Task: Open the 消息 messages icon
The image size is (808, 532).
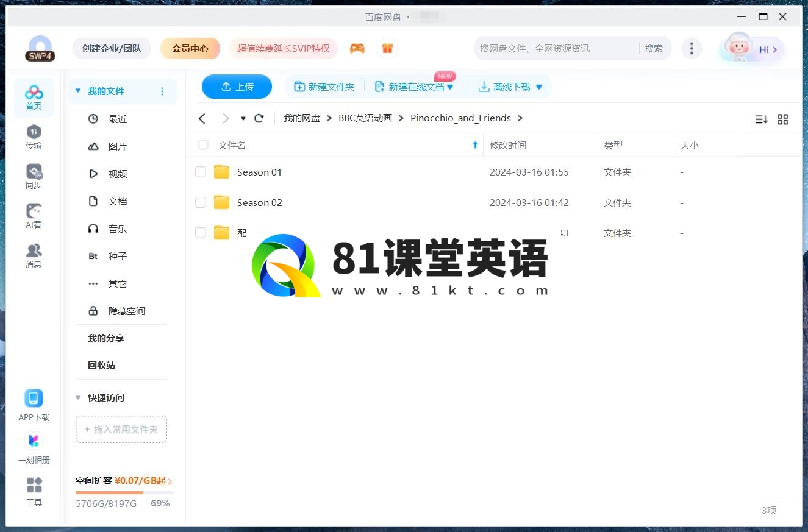Action: (x=34, y=256)
